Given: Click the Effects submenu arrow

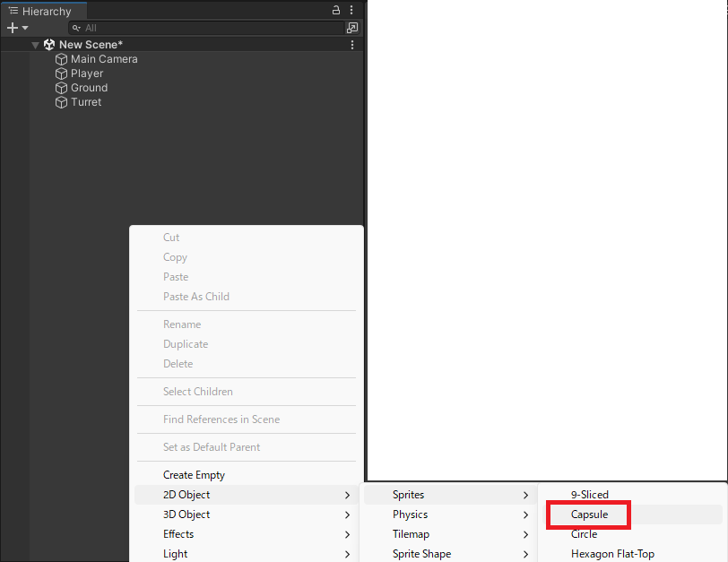Looking at the screenshot, I should 347,534.
